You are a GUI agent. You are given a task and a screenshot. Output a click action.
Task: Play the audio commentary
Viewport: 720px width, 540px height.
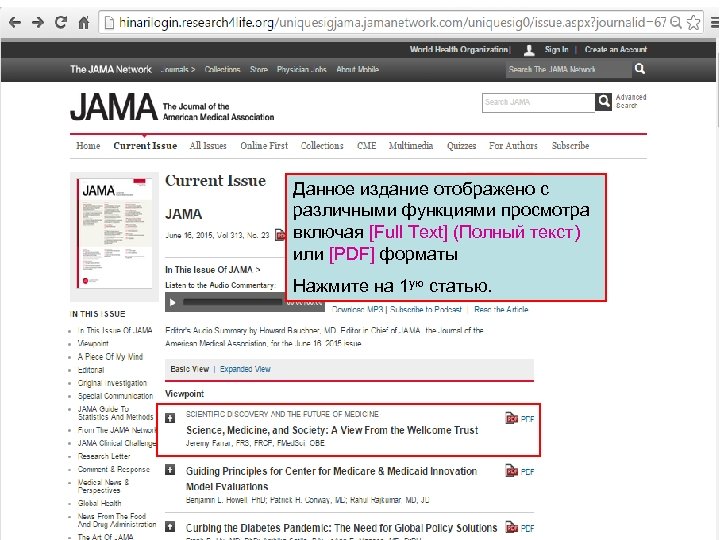[172, 302]
